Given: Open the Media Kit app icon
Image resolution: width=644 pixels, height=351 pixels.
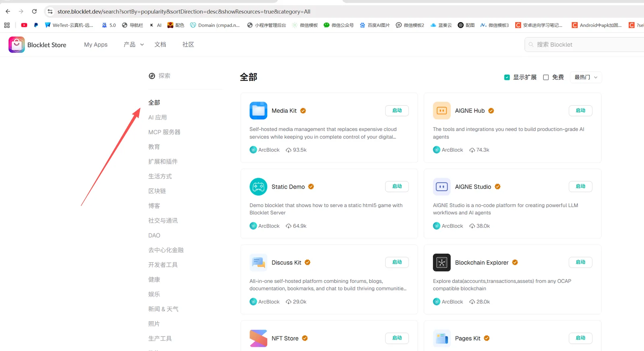Looking at the screenshot, I should pyautogui.click(x=258, y=110).
